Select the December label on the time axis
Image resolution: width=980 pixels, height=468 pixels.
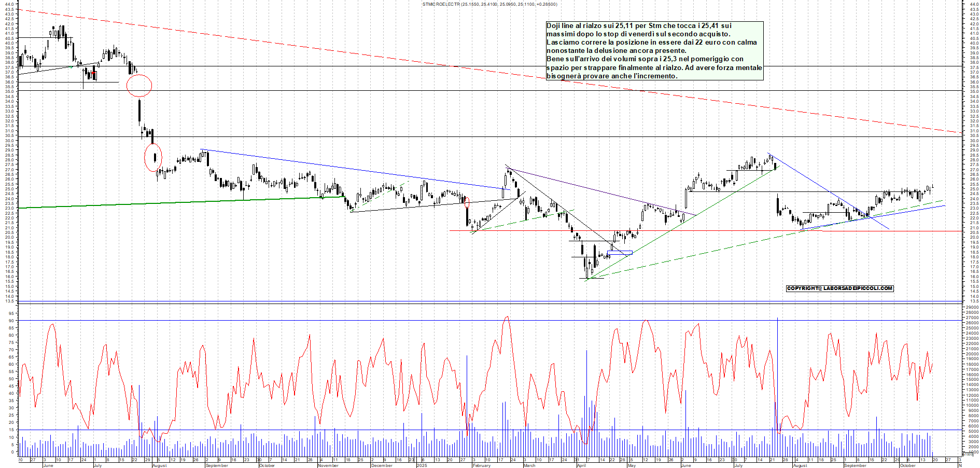382,465
